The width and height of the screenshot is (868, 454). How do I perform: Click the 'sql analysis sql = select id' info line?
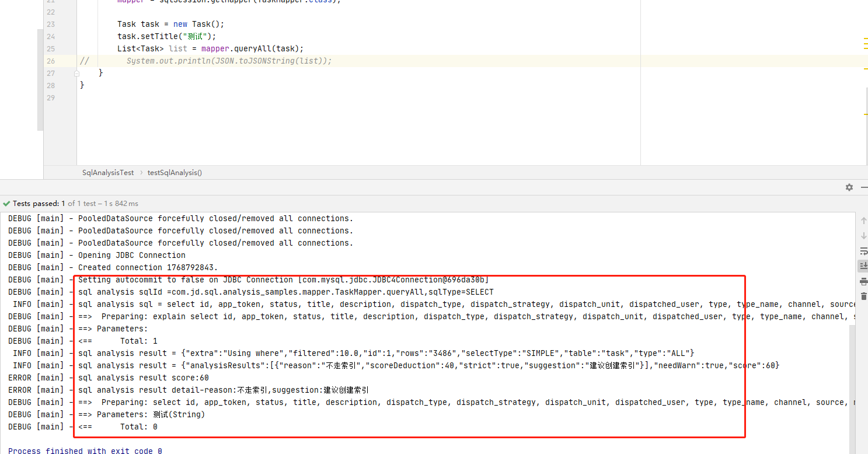434,304
